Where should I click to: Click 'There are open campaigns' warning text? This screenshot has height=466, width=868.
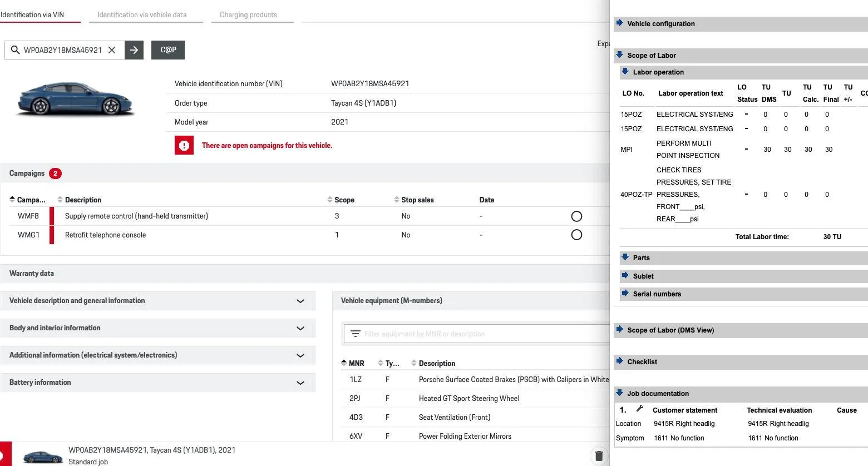click(267, 146)
